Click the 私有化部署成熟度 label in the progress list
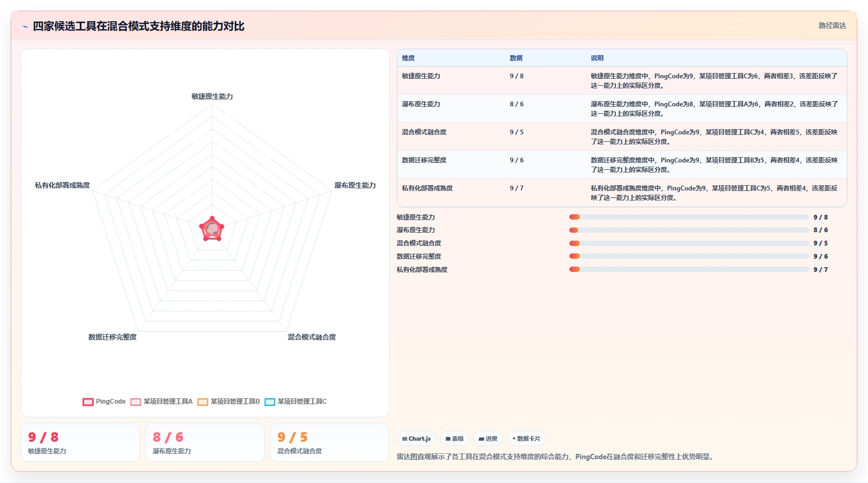Viewport: 868px width, 483px height. (422, 270)
